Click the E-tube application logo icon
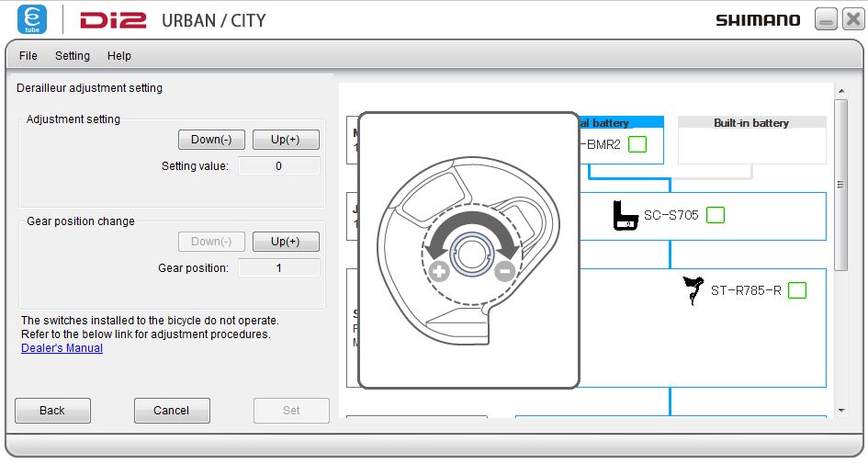This screenshot has width=868, height=464. click(x=32, y=19)
